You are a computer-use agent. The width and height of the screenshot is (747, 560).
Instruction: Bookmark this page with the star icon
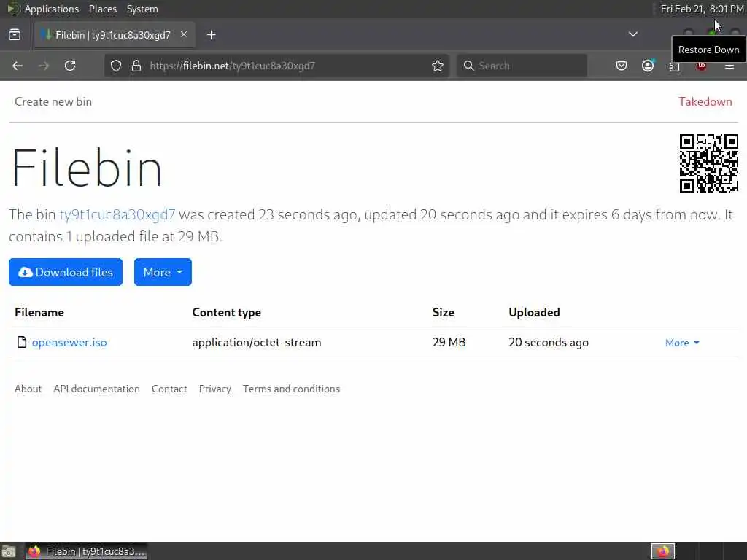pos(438,66)
